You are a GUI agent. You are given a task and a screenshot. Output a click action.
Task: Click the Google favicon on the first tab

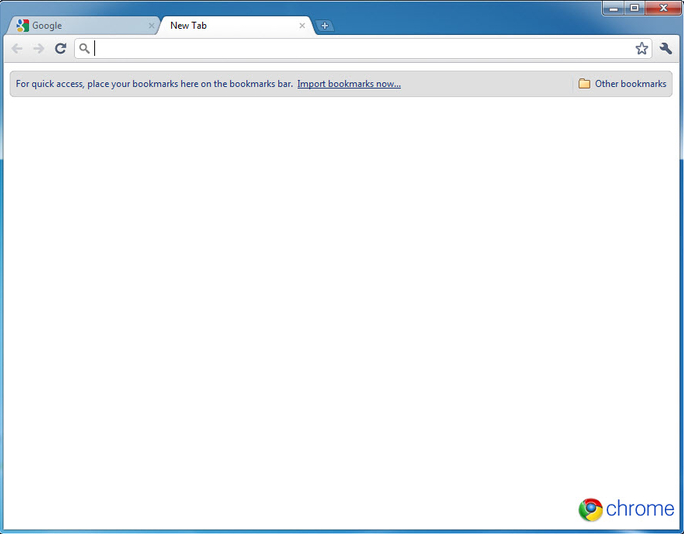click(x=23, y=26)
